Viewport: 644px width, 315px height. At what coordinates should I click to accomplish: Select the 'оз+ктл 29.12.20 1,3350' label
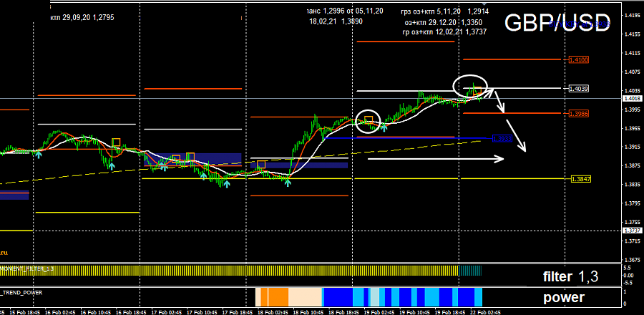coord(444,22)
